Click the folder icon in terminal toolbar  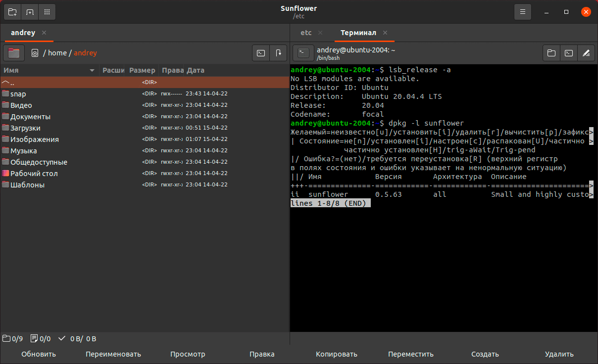coord(551,53)
